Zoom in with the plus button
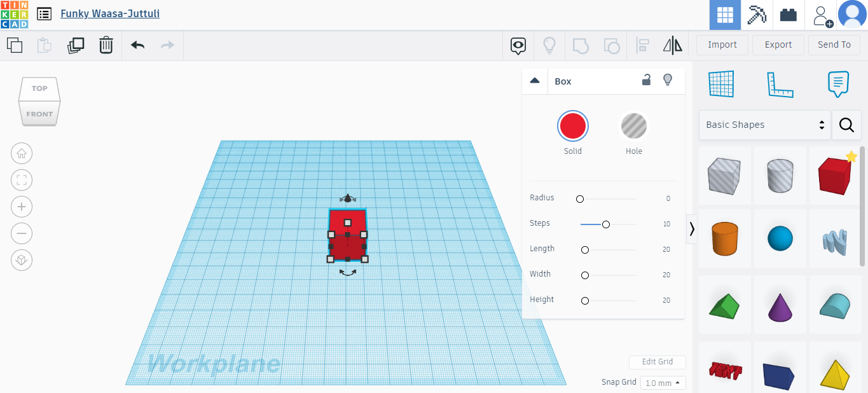This screenshot has width=868, height=393. (22, 207)
